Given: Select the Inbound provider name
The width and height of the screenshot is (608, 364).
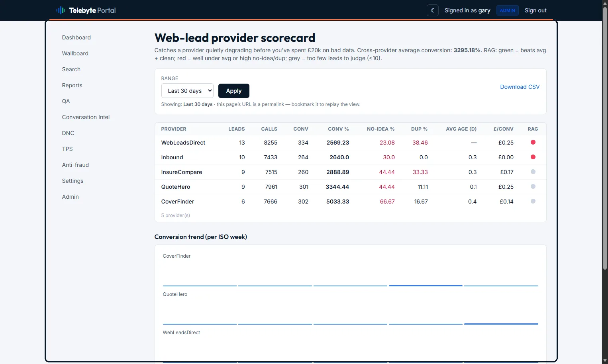Looking at the screenshot, I should (x=172, y=157).
